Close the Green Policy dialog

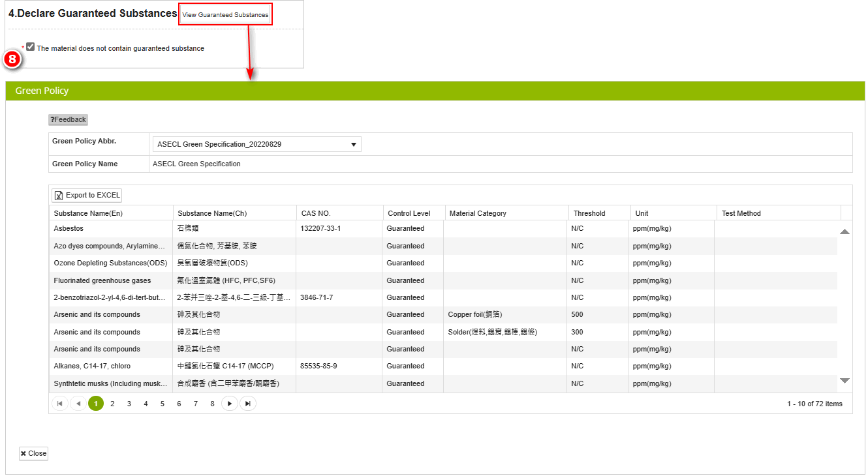click(x=33, y=454)
